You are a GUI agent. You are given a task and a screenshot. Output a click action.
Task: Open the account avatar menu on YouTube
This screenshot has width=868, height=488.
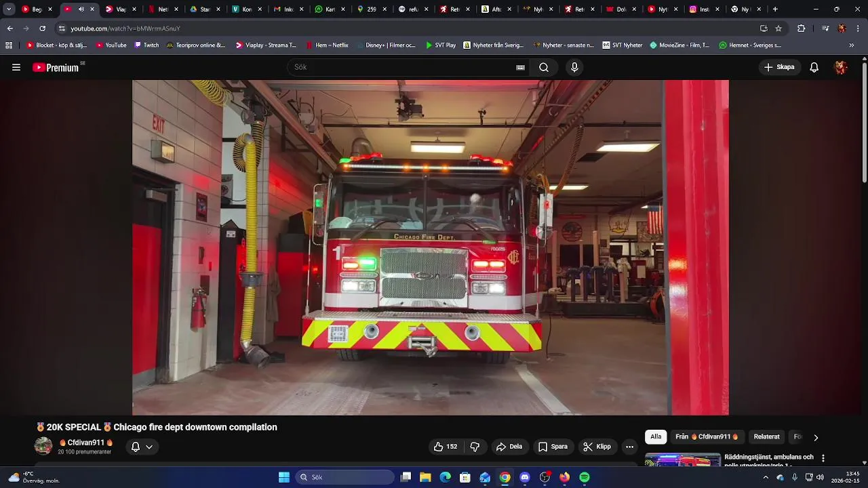pyautogui.click(x=841, y=67)
